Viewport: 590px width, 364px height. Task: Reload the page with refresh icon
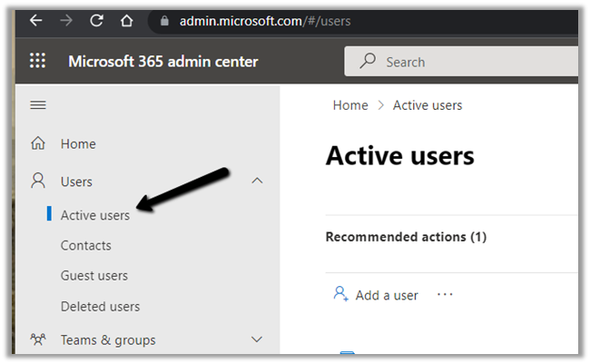coord(96,20)
